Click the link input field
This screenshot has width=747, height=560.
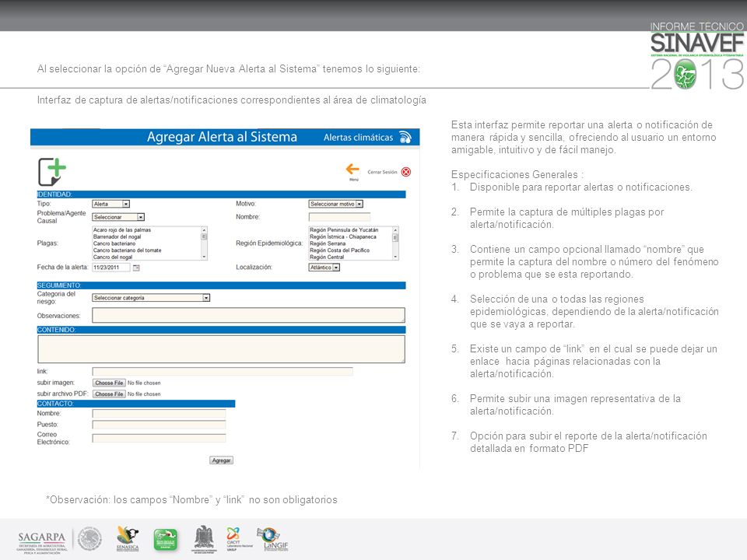[x=223, y=372]
